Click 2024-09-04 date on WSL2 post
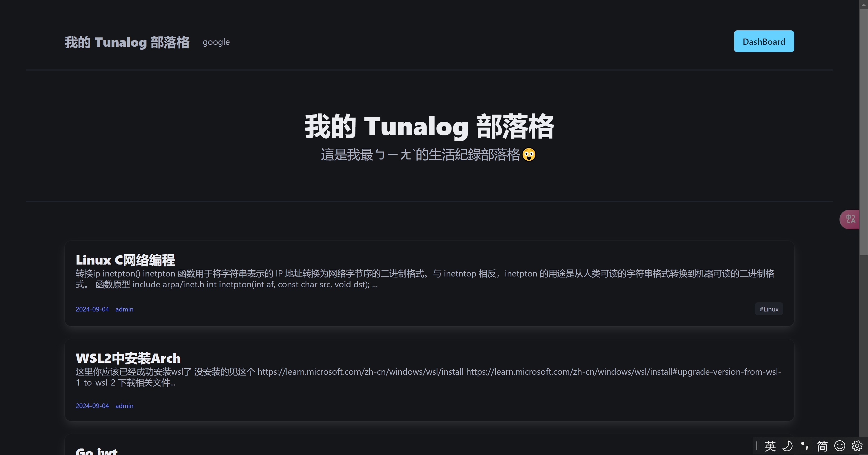868x455 pixels. [92, 406]
